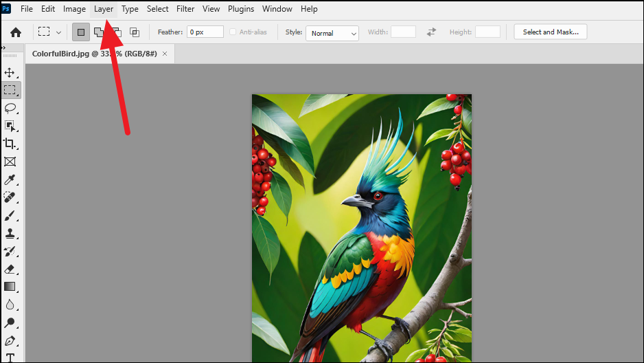Screen dimensions: 644x363
Task: Choose the Crop tool
Action: (10, 144)
